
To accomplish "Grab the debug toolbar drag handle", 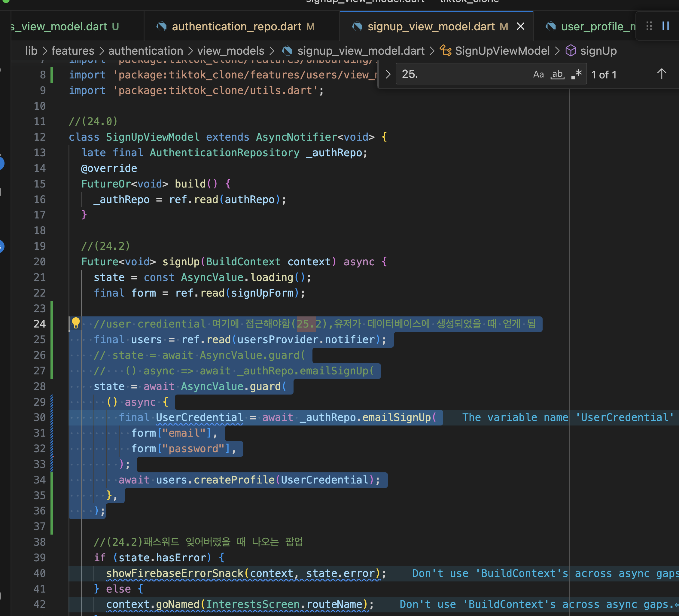I will tap(649, 26).
